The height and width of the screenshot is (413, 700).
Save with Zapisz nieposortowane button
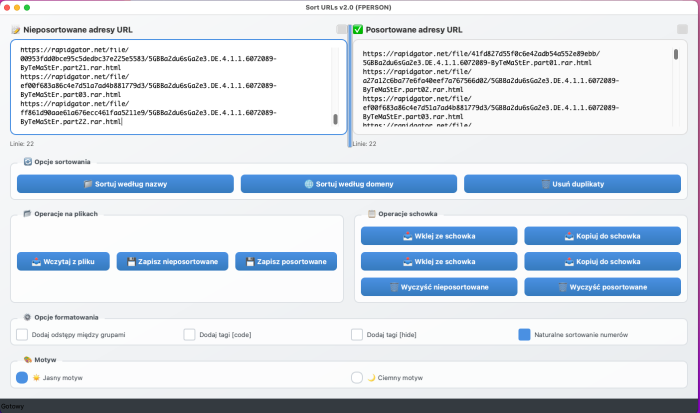pyautogui.click(x=172, y=262)
